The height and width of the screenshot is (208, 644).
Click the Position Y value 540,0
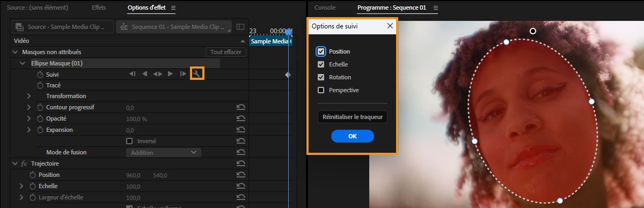(x=160, y=175)
